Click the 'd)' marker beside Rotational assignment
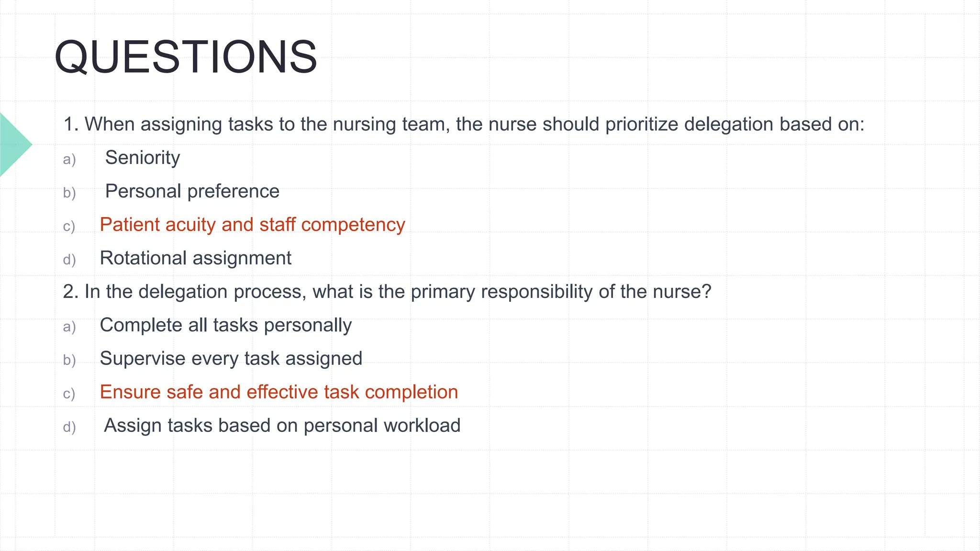The height and width of the screenshot is (551, 980). pyautogui.click(x=69, y=260)
